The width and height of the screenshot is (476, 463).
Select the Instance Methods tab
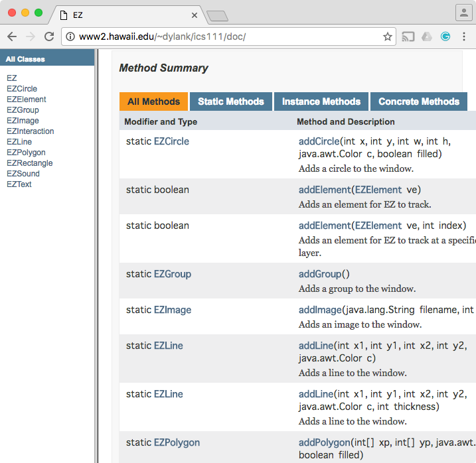pyautogui.click(x=321, y=101)
